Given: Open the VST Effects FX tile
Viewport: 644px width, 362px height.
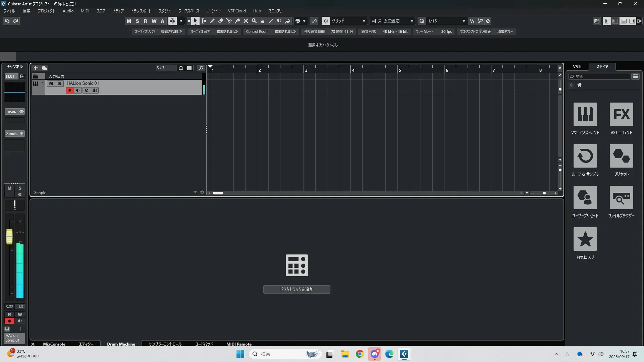Looking at the screenshot, I should [x=621, y=114].
